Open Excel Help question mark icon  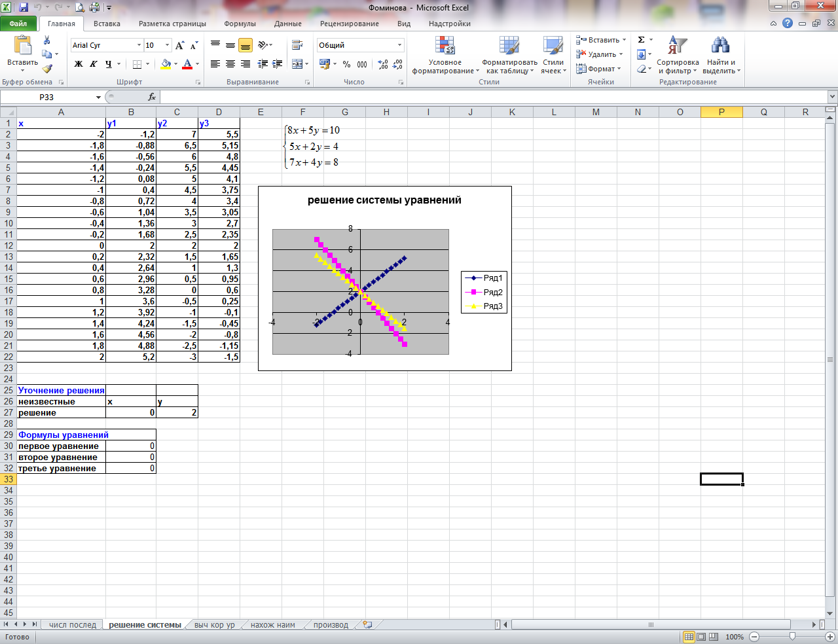pyautogui.click(x=788, y=23)
